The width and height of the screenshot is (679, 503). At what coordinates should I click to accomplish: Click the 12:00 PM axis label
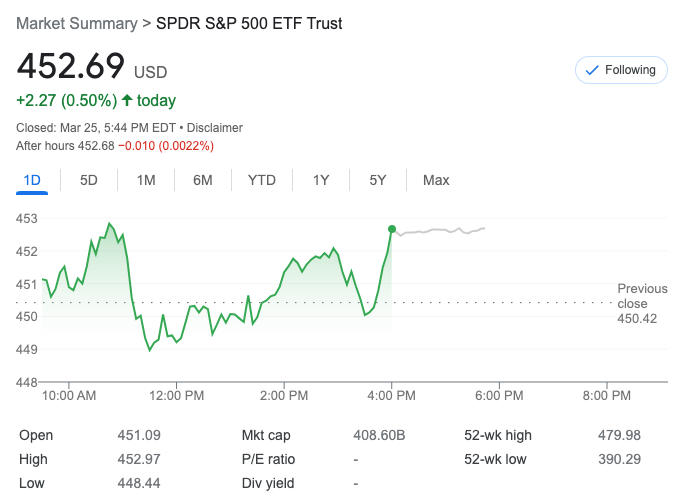pos(176,395)
